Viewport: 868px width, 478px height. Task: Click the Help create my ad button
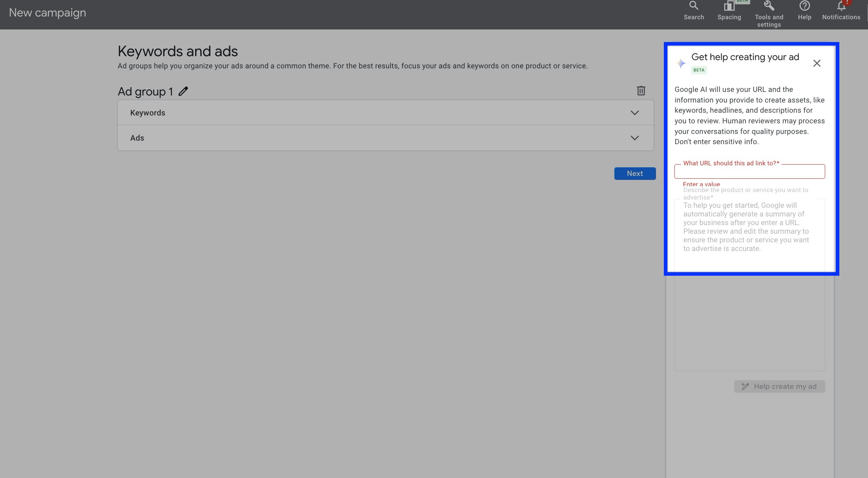click(779, 386)
